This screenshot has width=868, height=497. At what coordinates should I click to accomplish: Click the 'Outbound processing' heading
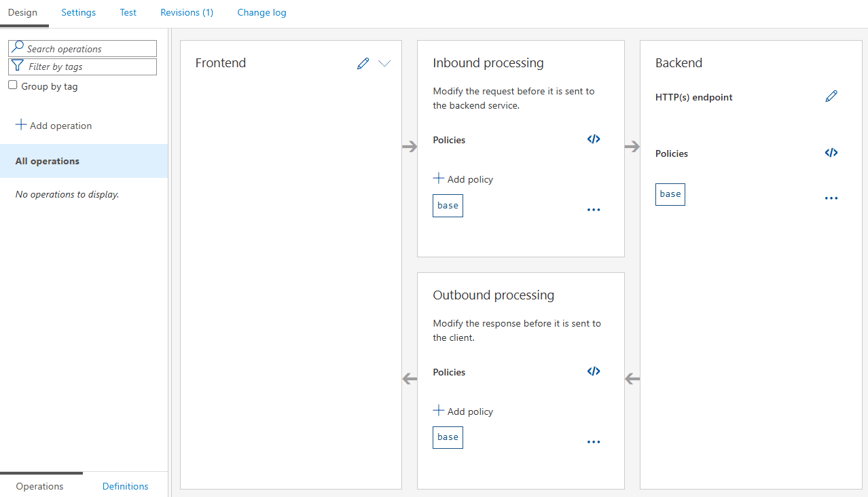tap(494, 295)
